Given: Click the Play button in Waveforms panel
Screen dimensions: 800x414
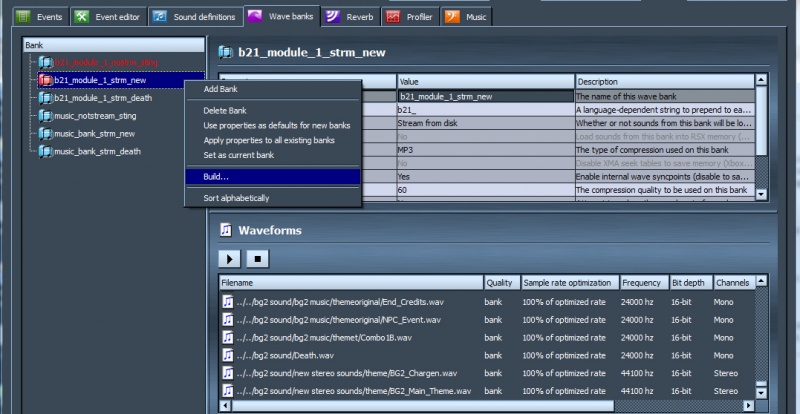Looking at the screenshot, I should [229, 259].
